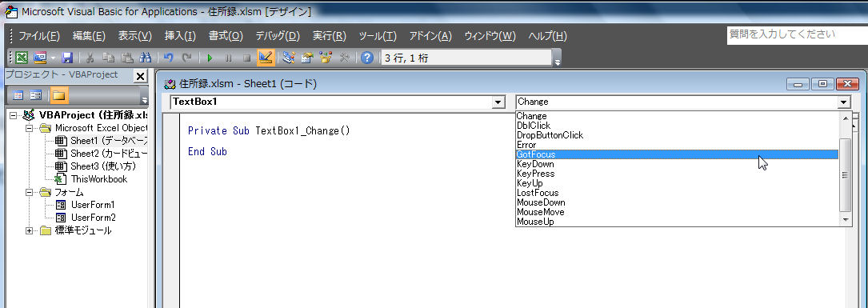The image size is (868, 308).
Task: Click the Paste clipboard icon
Action: [127, 58]
